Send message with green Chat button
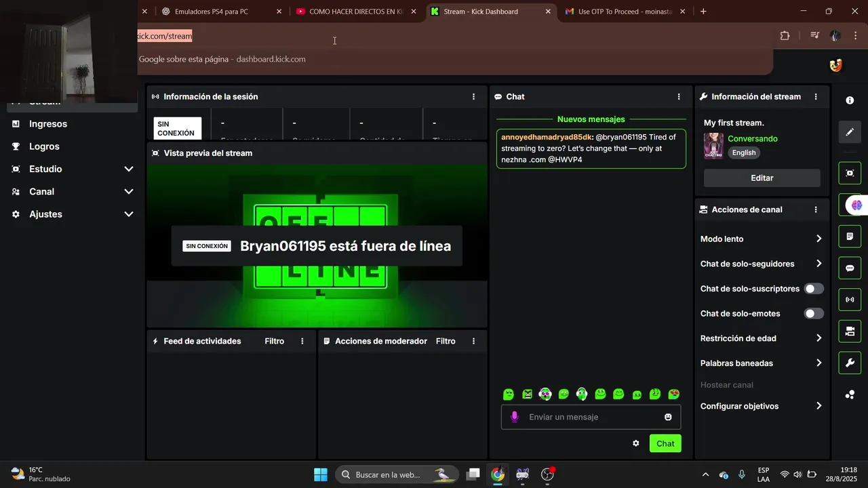Image resolution: width=868 pixels, height=488 pixels. click(x=665, y=443)
